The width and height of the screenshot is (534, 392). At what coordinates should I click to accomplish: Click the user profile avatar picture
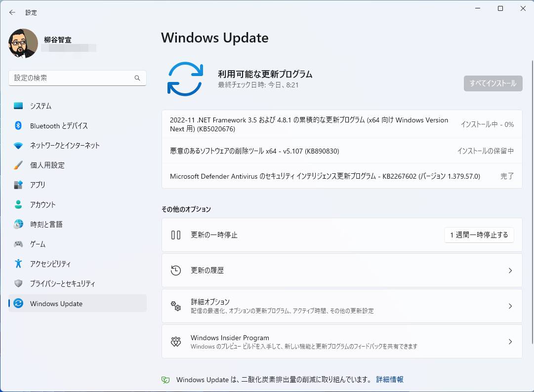(x=23, y=43)
